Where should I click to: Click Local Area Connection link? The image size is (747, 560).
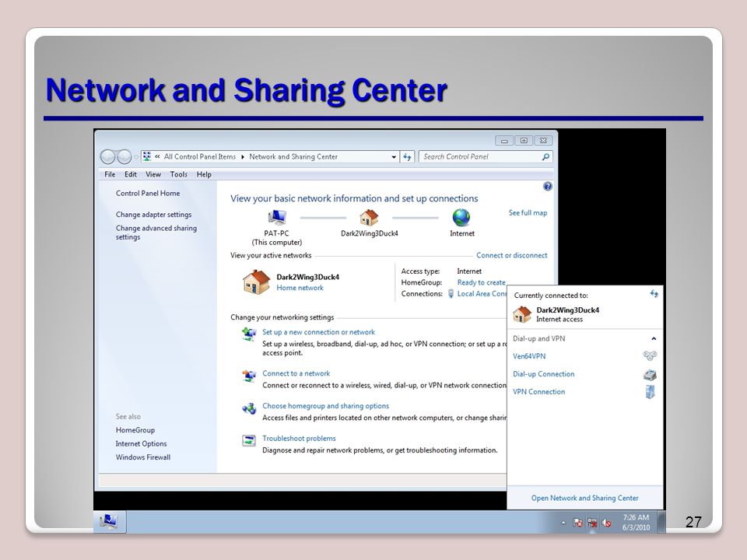click(482, 294)
